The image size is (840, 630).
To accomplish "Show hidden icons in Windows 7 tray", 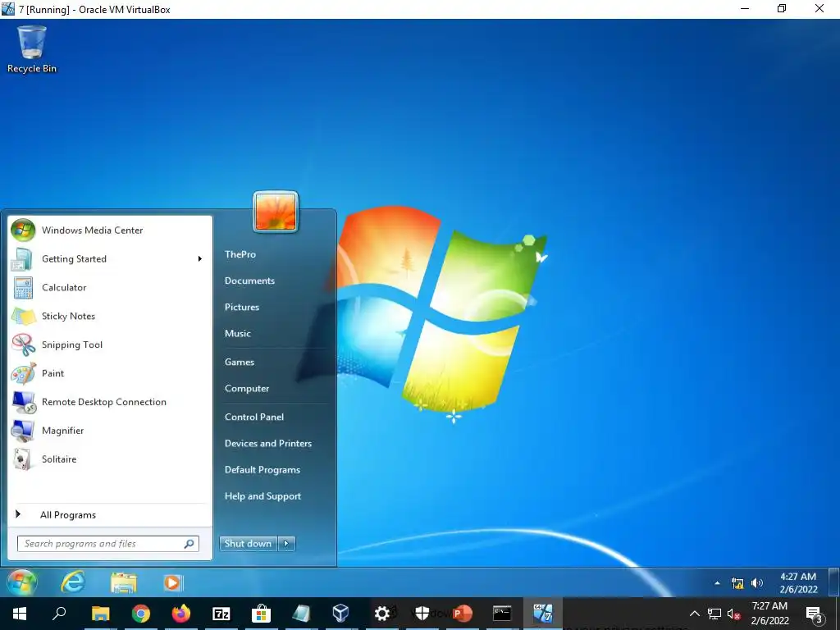I will coord(717,583).
